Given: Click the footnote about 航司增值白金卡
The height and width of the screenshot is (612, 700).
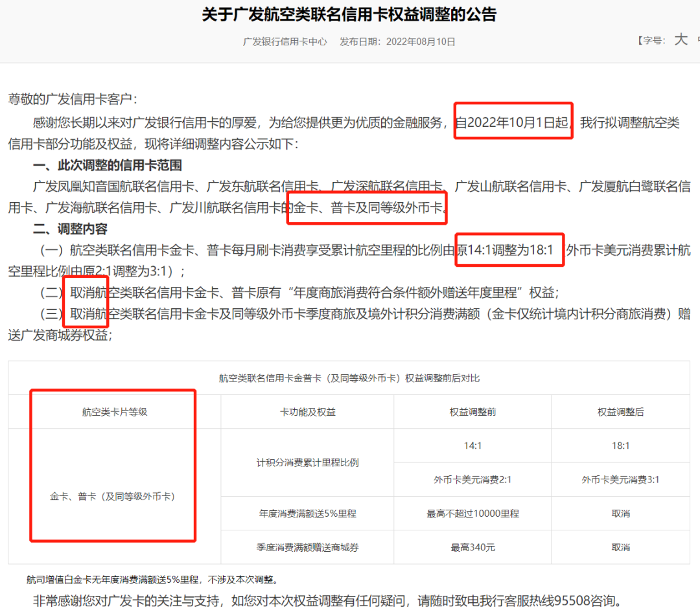Looking at the screenshot, I should (x=153, y=580).
